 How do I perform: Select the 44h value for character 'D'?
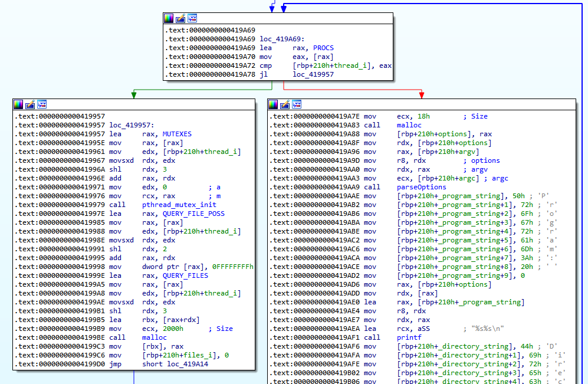click(x=527, y=346)
